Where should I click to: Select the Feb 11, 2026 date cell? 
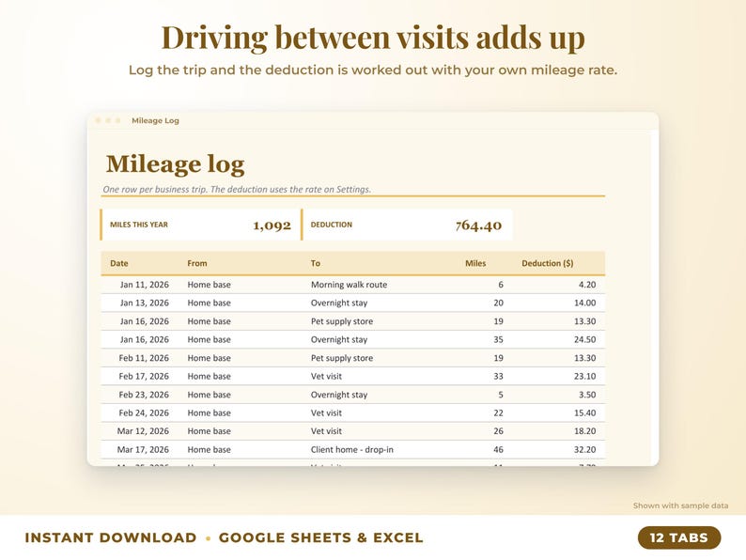[x=144, y=358]
